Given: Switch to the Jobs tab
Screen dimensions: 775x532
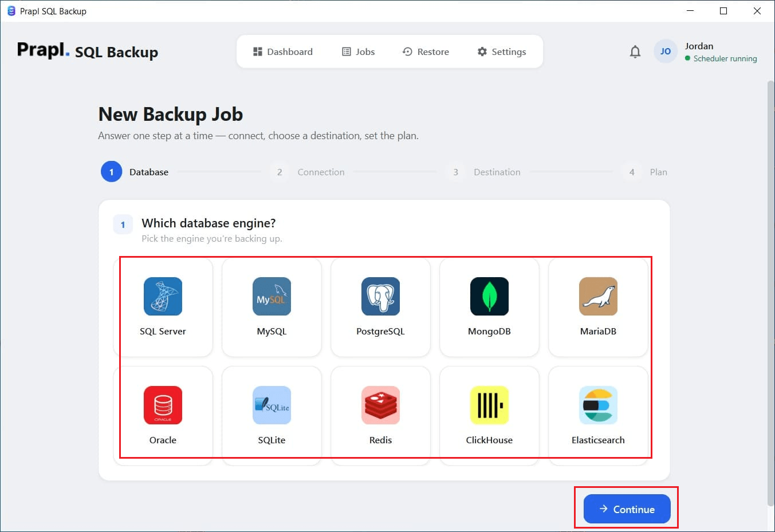Looking at the screenshot, I should [359, 52].
